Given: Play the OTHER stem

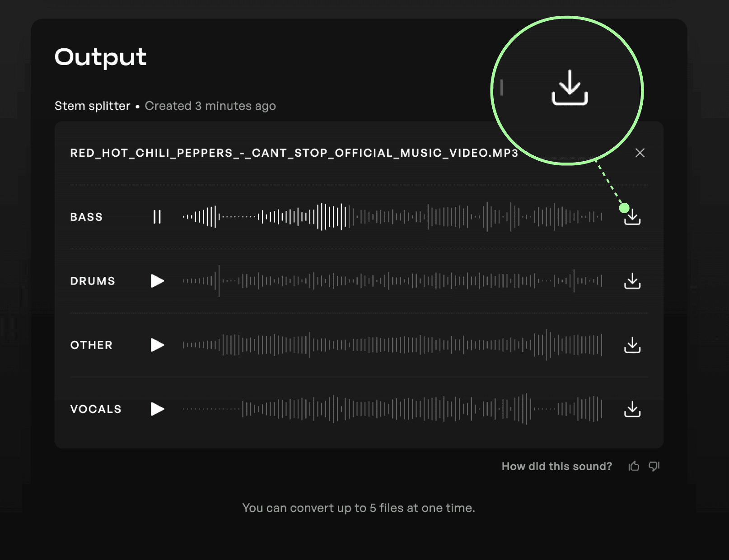Looking at the screenshot, I should click(x=157, y=345).
